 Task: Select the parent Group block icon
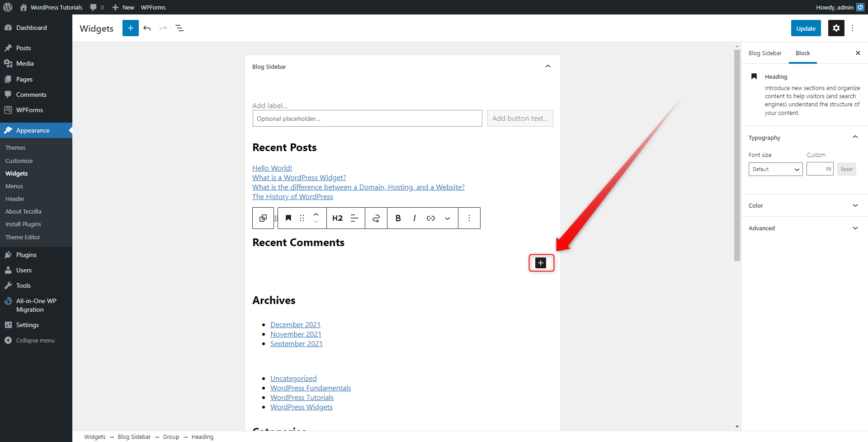(263, 218)
